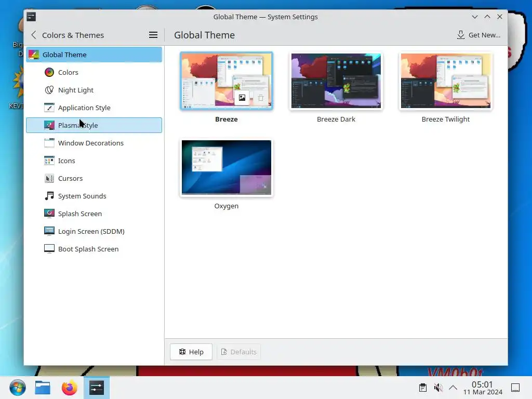Click the Login Screen (SDDM) icon
The image size is (532, 399).
pos(49,231)
